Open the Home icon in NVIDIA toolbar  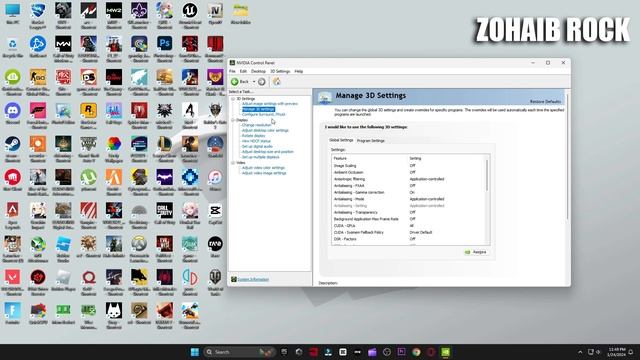coord(277,81)
